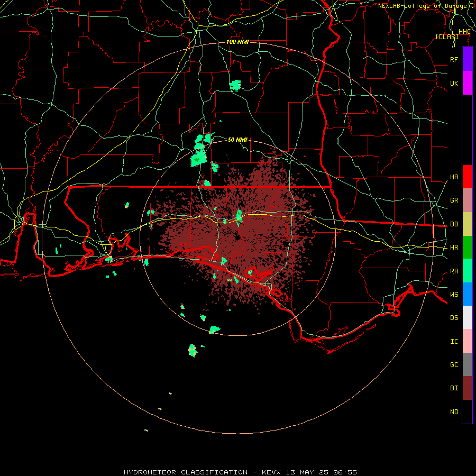This screenshot has width=476, height=476.
Task: Click the WS legend label
Action: click(454, 295)
